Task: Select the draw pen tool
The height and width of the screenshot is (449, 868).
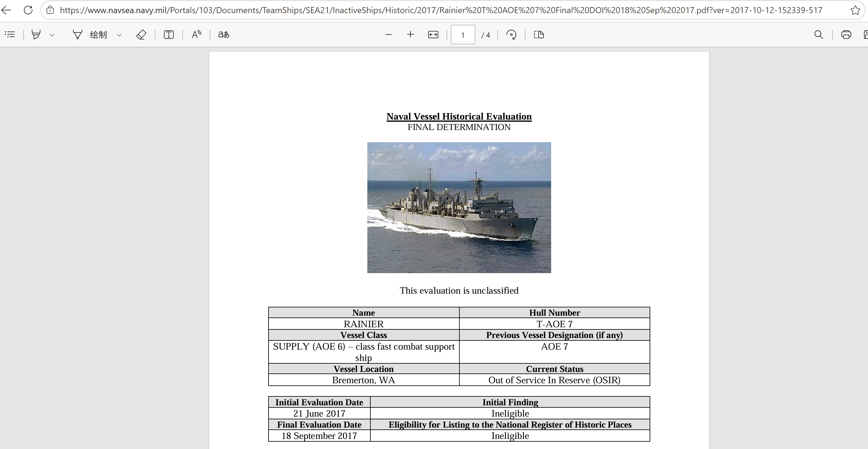Action: pos(77,34)
